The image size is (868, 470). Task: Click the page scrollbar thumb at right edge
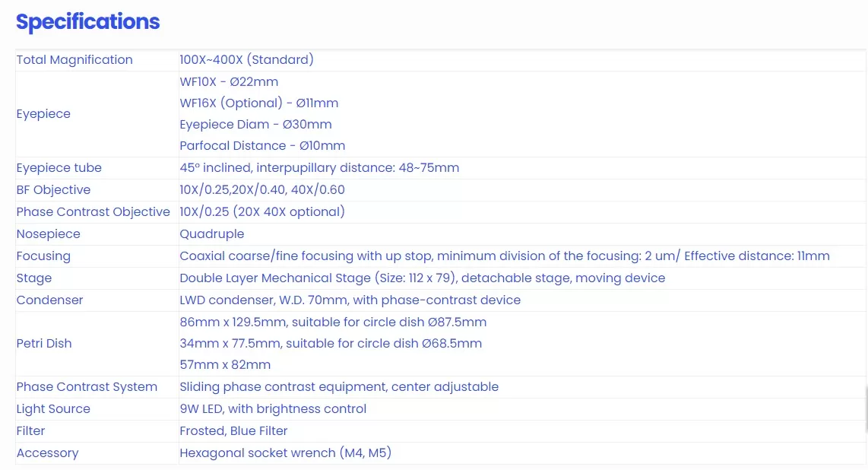(x=866, y=410)
